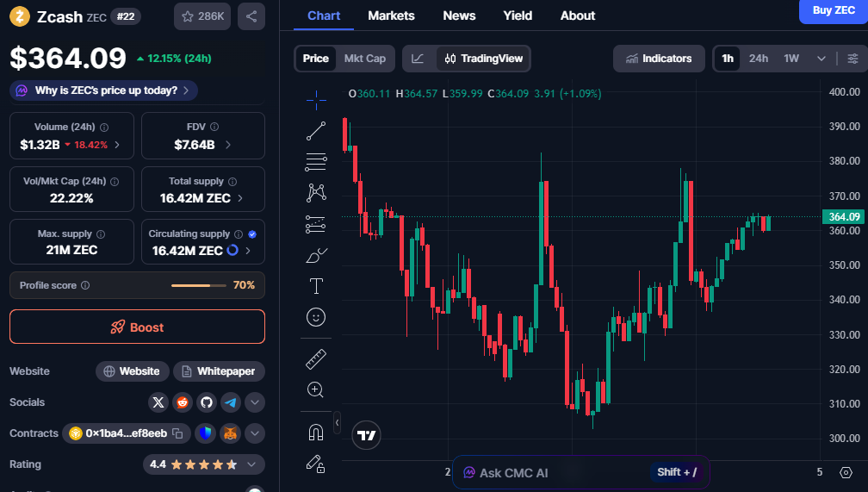Select the trend line drawing tool

(316, 131)
